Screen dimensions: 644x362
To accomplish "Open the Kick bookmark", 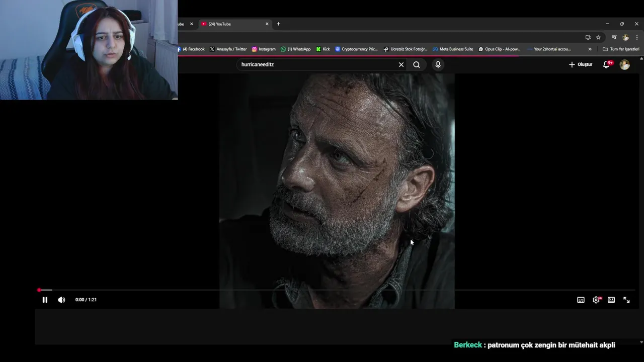I will (323, 49).
